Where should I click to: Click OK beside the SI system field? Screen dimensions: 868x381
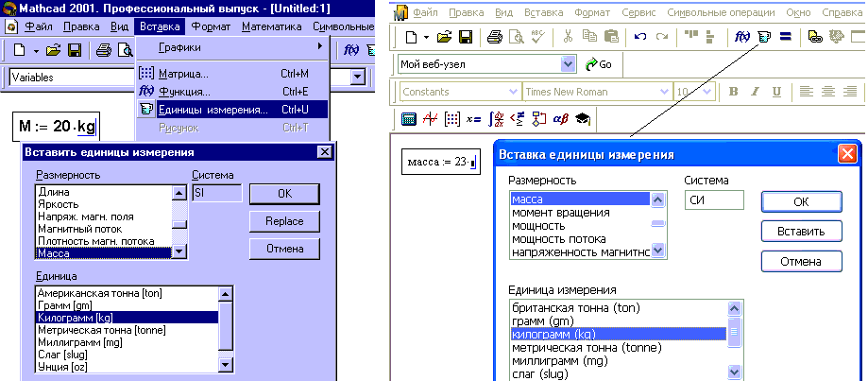pyautogui.click(x=284, y=194)
